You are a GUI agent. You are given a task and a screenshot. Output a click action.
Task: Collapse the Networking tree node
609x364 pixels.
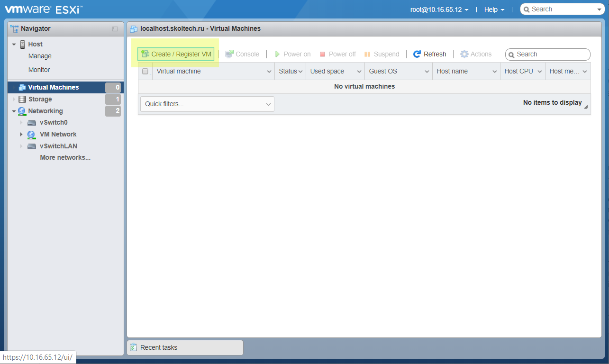point(14,111)
